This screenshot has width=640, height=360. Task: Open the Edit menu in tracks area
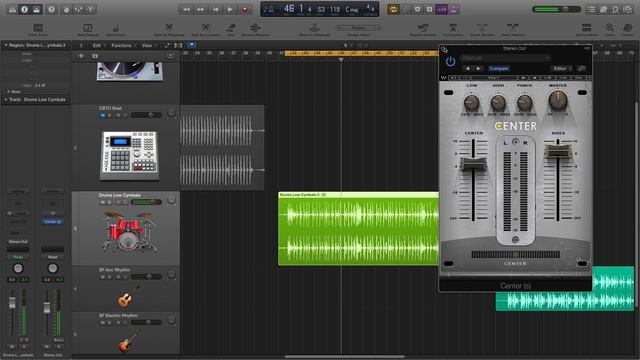pyautogui.click(x=97, y=45)
